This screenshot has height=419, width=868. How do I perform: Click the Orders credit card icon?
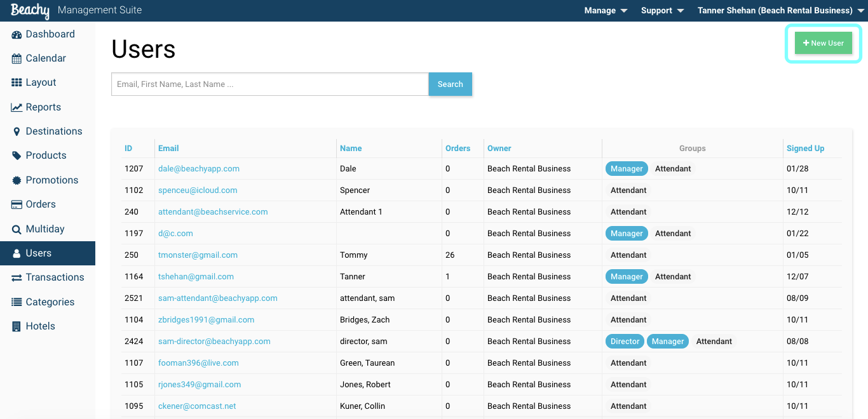17,204
